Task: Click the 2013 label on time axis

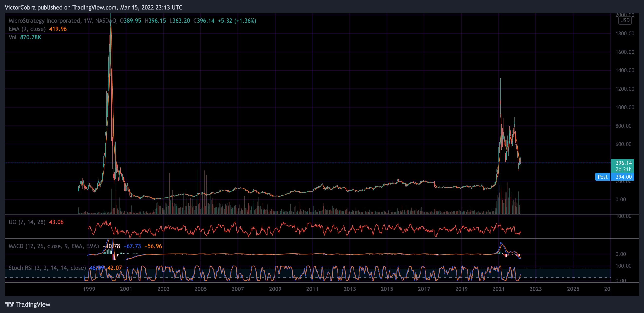Action: click(350, 289)
